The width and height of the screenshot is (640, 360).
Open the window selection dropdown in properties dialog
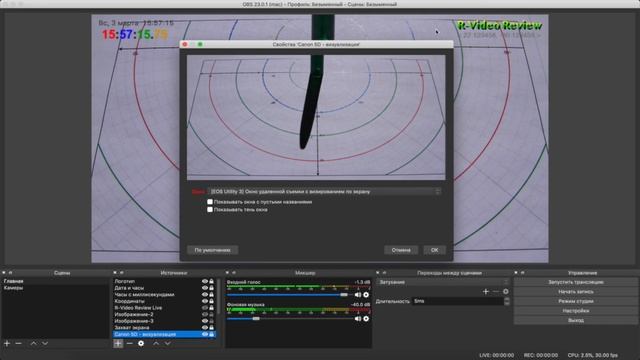pyautogui.click(x=325, y=191)
